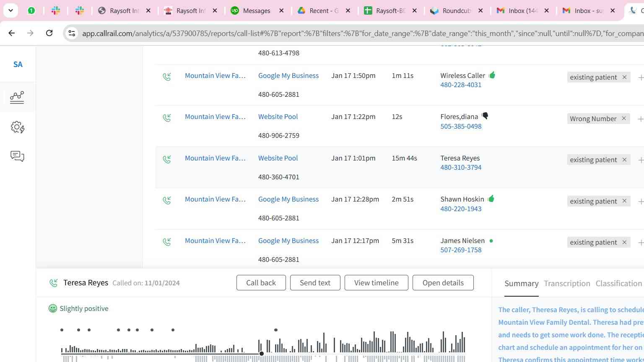The image size is (644, 362).
Task: Click phone number 505-385-0498
Action: click(461, 127)
